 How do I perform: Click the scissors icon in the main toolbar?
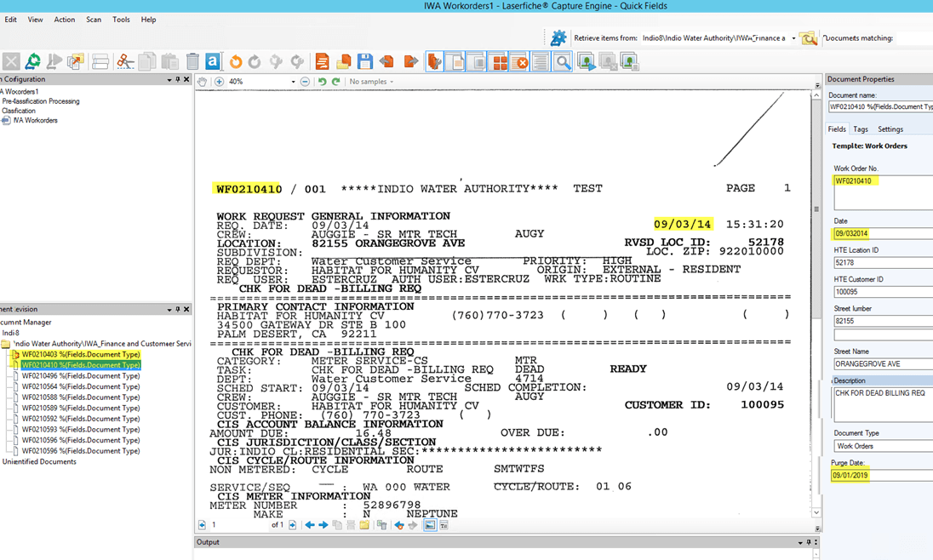pos(125,61)
